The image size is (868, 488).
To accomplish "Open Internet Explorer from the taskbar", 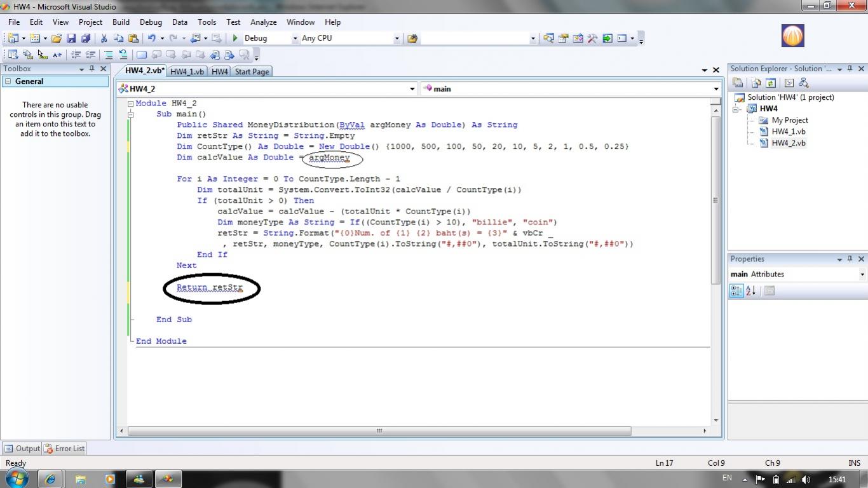I will click(x=50, y=479).
